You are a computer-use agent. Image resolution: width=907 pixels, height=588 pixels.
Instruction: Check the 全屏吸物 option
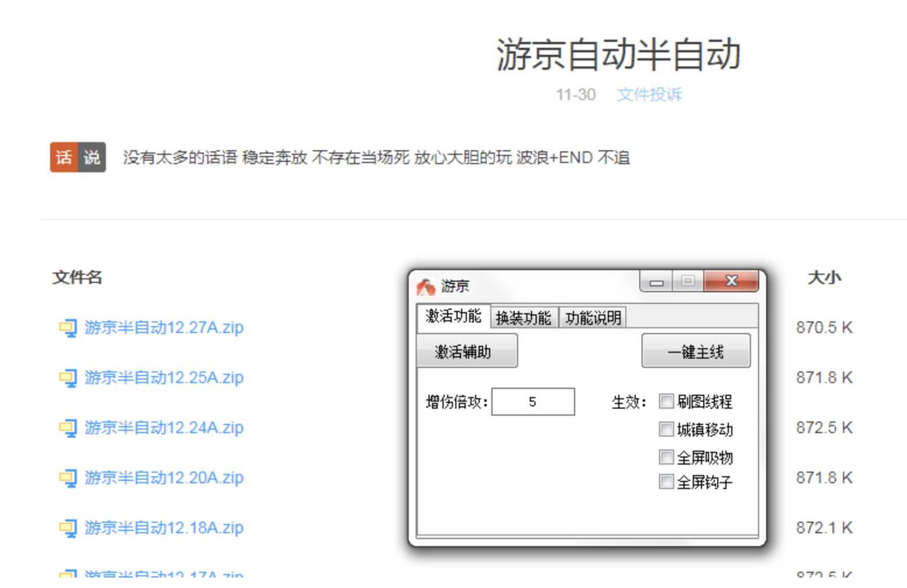point(666,457)
